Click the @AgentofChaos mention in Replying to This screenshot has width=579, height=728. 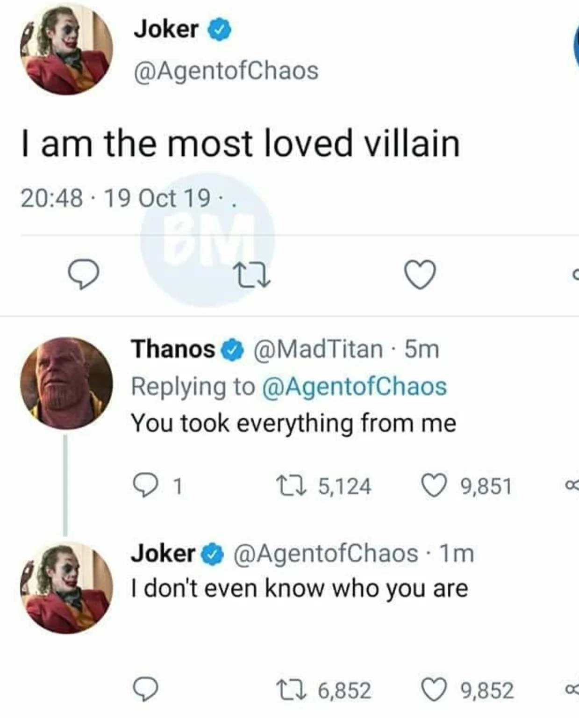[x=355, y=387]
